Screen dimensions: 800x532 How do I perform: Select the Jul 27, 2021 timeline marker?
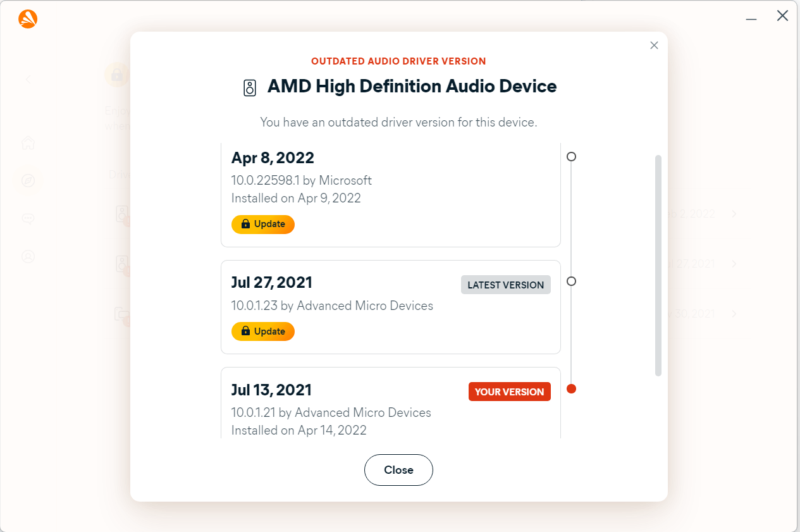click(x=571, y=281)
